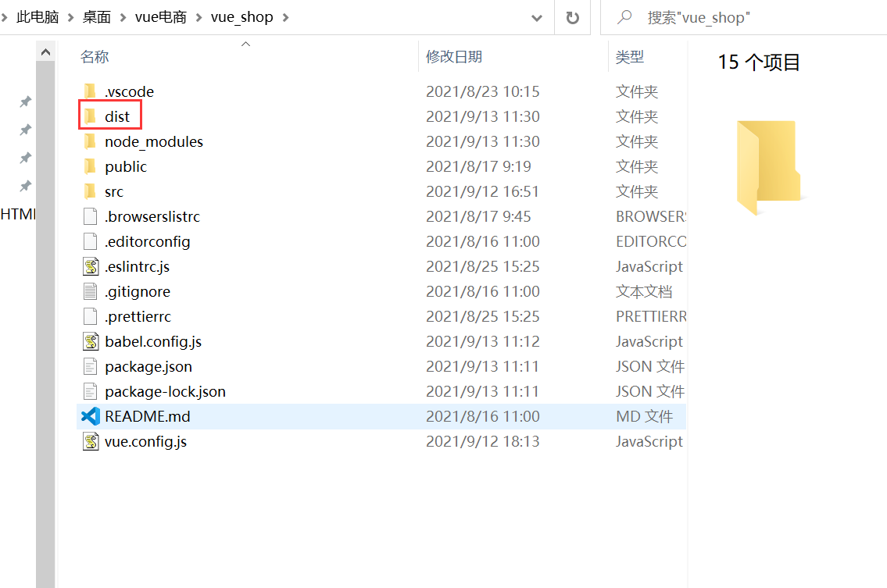Click the VS Code icon for README.md
Screen dimensions: 887x588
click(91, 416)
